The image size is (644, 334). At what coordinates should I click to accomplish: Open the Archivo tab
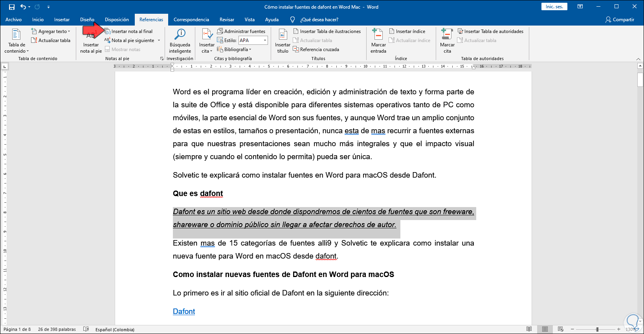14,20
